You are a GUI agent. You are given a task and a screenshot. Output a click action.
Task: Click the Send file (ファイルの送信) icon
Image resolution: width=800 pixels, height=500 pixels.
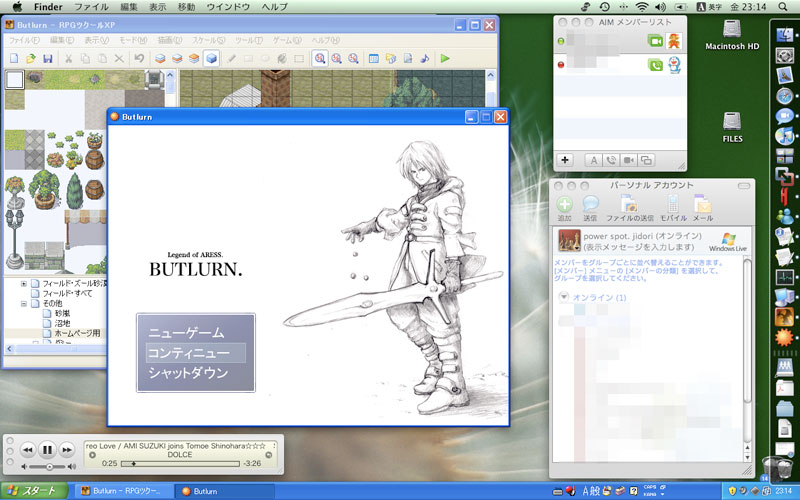(629, 204)
